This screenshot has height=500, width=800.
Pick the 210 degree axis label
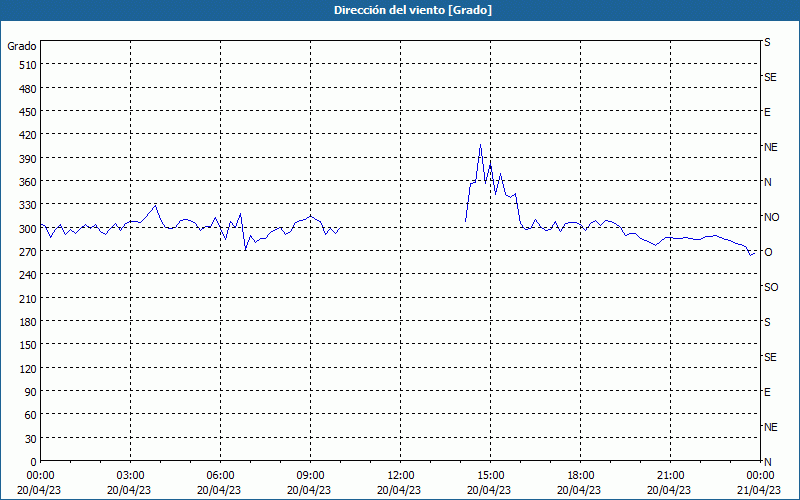tap(28, 298)
